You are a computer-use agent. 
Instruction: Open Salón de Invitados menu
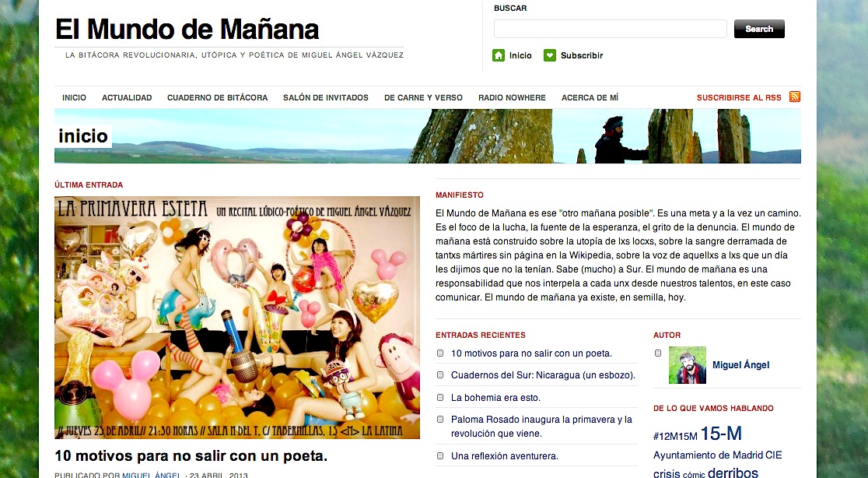coord(325,97)
